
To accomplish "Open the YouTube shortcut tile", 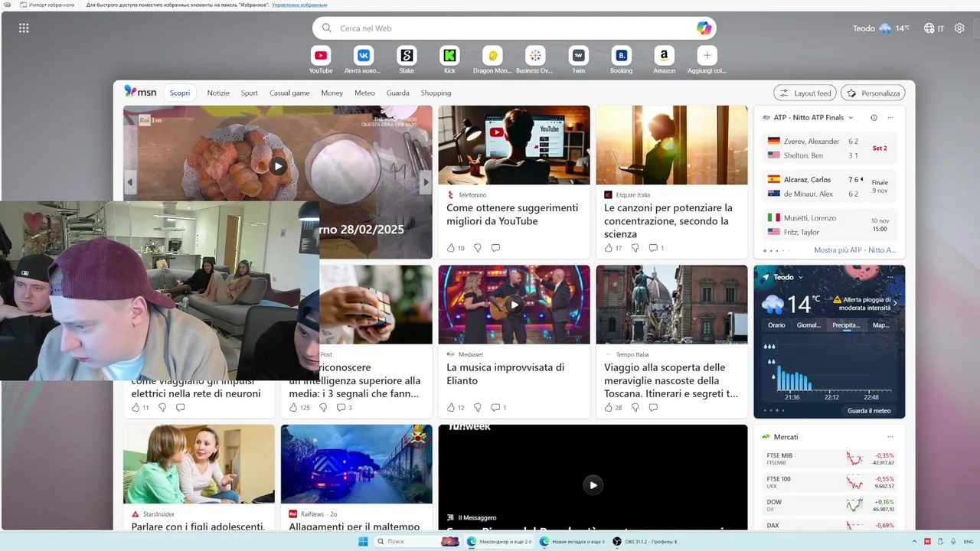I will coord(321,55).
